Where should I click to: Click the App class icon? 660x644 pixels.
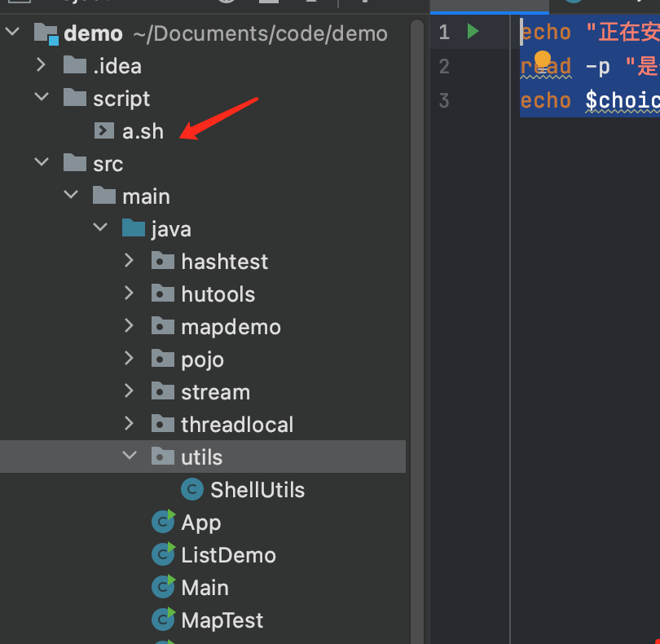(162, 522)
